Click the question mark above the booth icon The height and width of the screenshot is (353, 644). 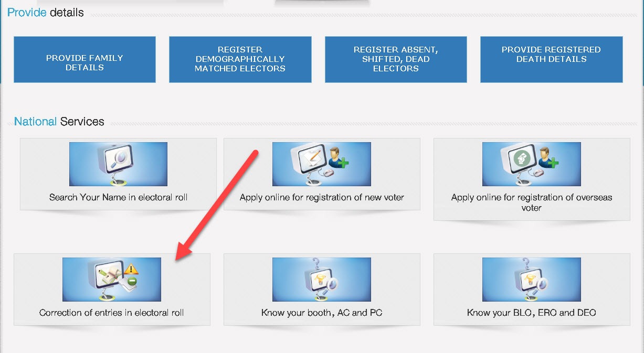[315, 263]
